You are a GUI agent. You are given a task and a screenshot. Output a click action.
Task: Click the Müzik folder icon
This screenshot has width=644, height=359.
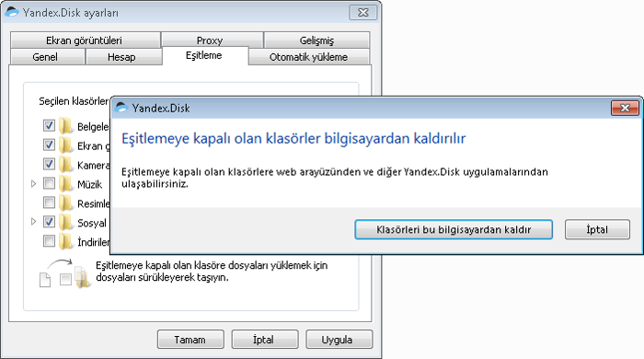(65, 183)
